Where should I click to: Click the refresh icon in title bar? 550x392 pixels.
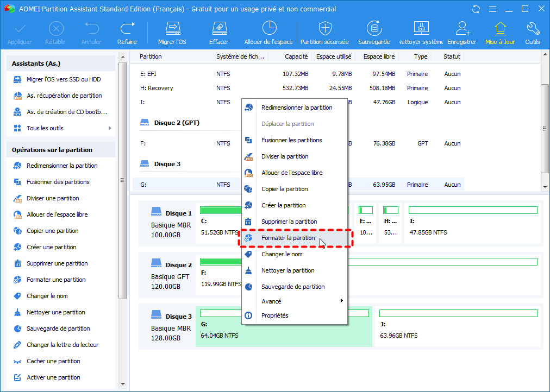coord(476,9)
